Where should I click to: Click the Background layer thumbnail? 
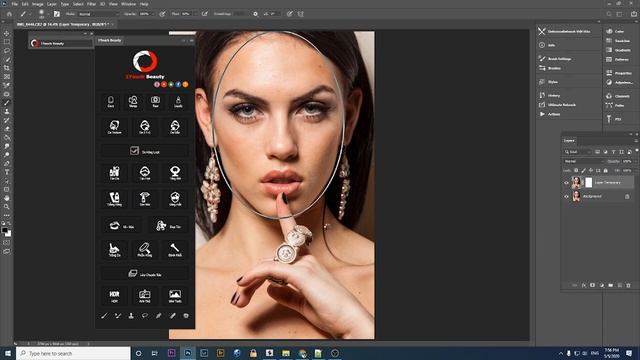tap(576, 196)
